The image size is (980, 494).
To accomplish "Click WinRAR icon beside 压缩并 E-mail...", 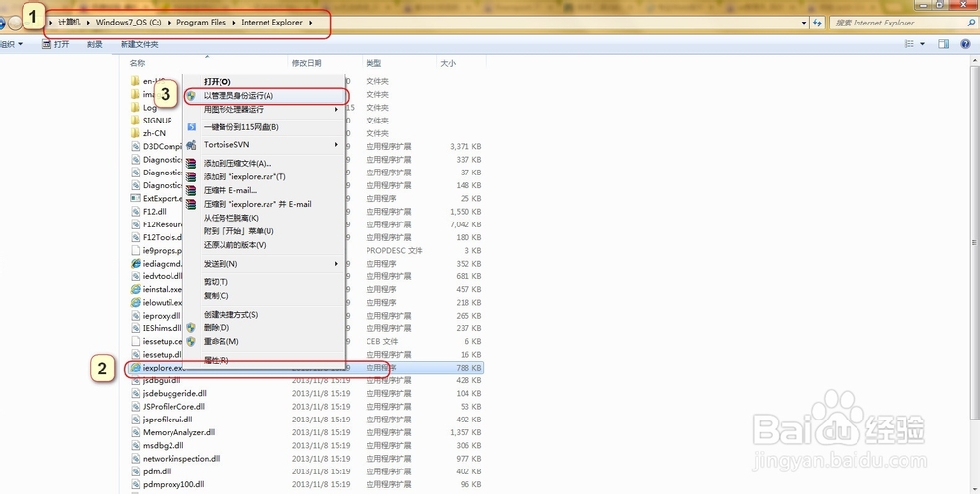I will pyautogui.click(x=191, y=191).
